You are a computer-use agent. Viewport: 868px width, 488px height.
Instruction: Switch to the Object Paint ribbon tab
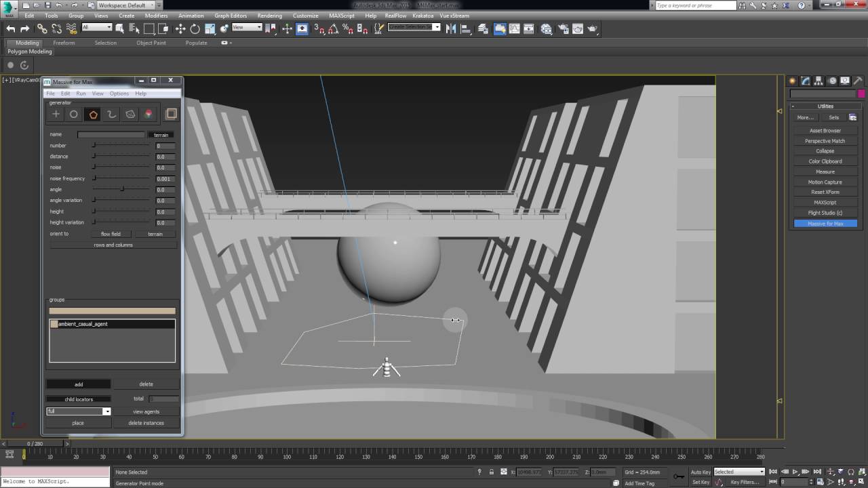(151, 43)
